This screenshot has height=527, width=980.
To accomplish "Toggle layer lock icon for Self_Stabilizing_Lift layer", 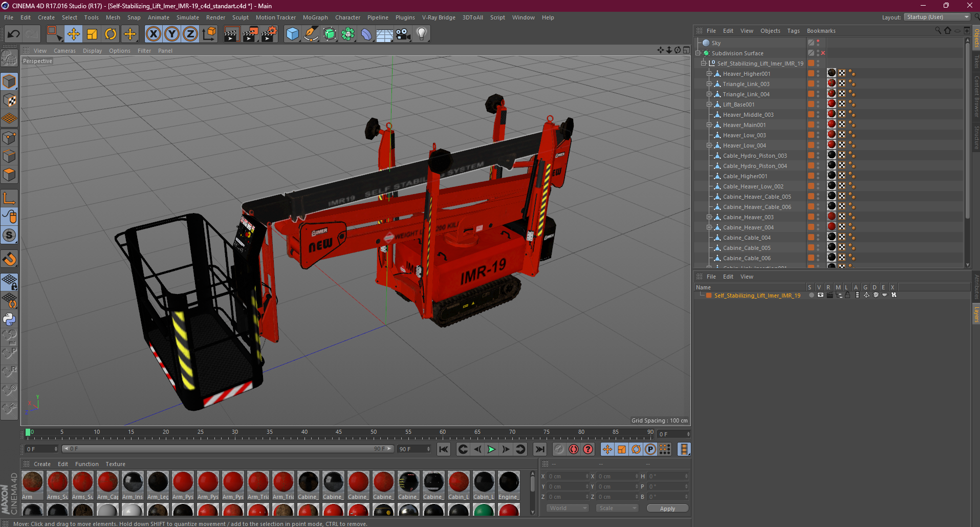I will pos(847,296).
